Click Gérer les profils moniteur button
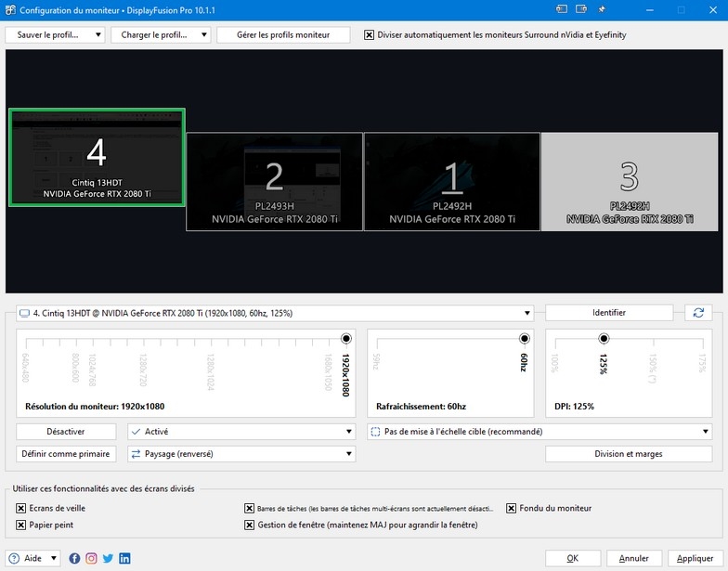This screenshot has height=571, width=728. (x=283, y=35)
